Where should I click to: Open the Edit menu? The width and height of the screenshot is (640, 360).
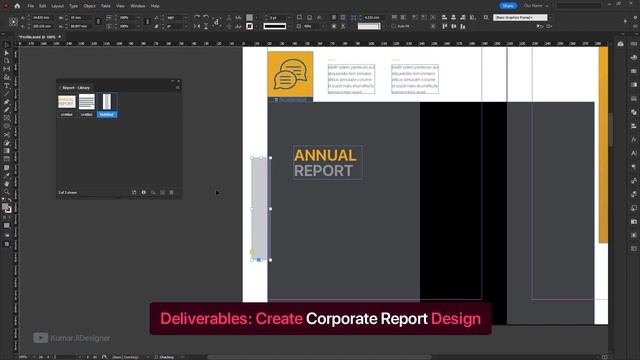point(42,6)
